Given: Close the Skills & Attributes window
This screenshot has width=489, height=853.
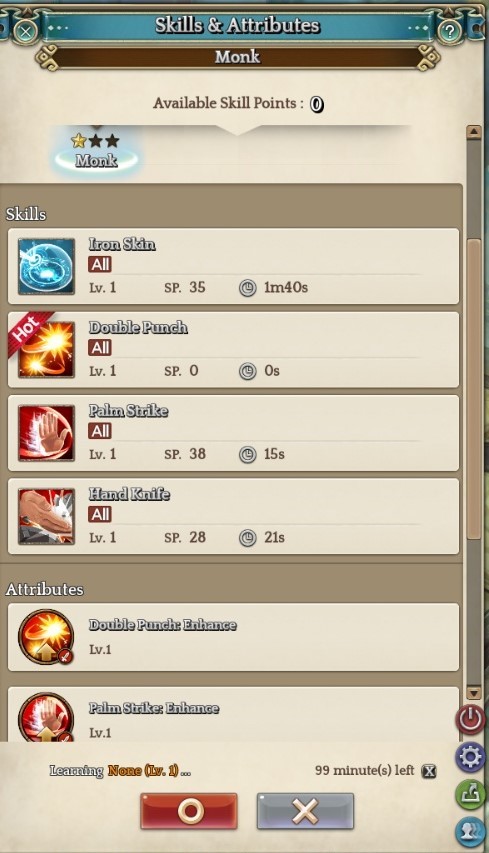Looking at the screenshot, I should click(25, 31).
